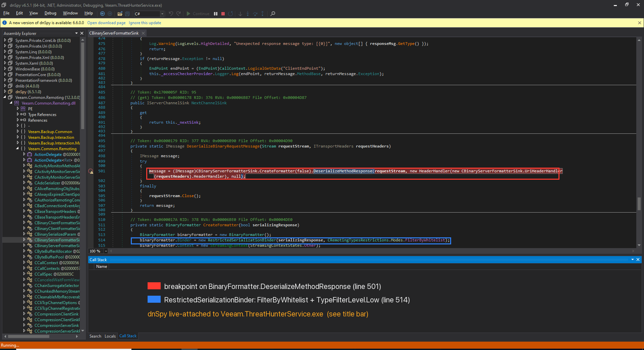The height and width of the screenshot is (350, 644).
Task: Collapse the Veeam.Common.Remoting namespace node
Action: pos(18,149)
